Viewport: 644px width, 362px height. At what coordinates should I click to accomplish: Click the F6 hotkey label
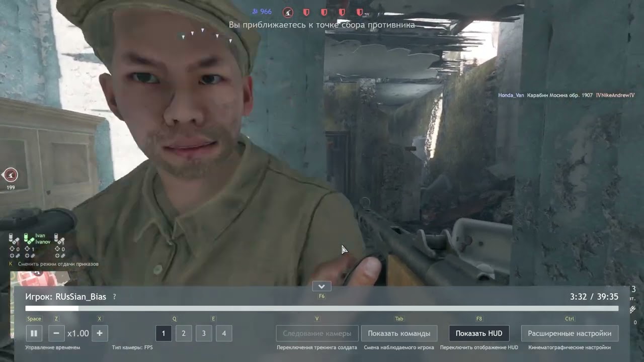pyautogui.click(x=321, y=296)
